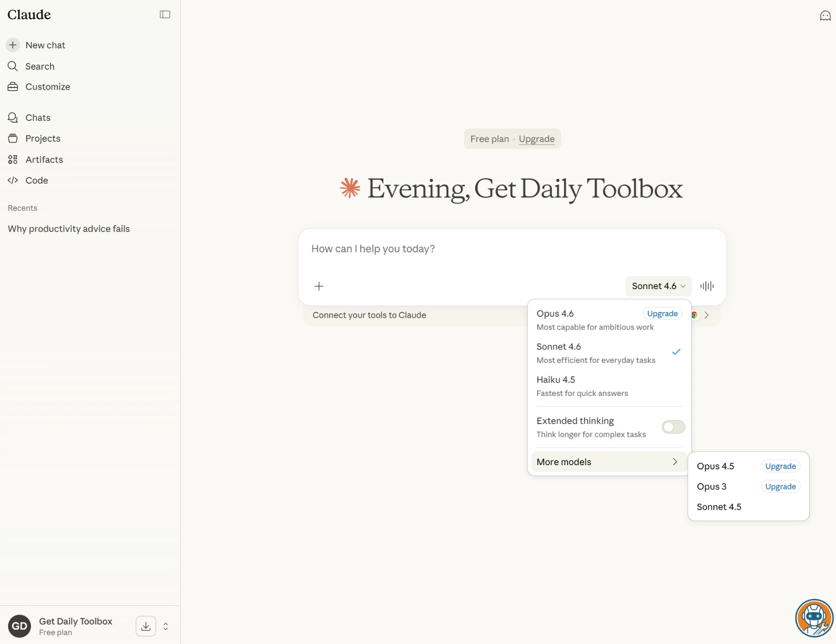The height and width of the screenshot is (644, 836).
Task: Open the Code section
Action: click(x=37, y=180)
